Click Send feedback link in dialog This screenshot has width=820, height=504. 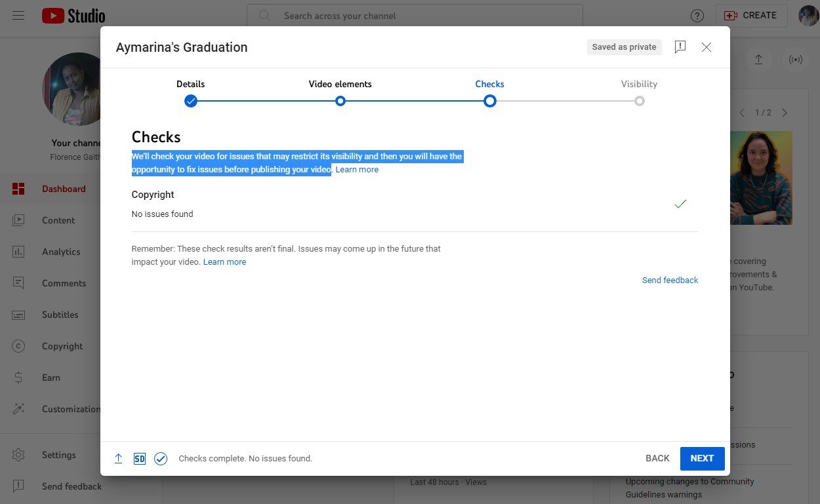click(670, 281)
